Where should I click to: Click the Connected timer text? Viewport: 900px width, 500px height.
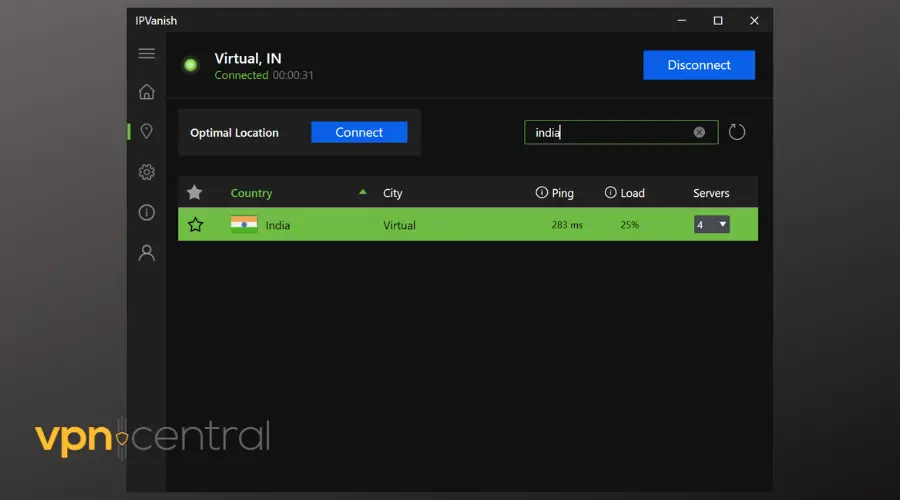pyautogui.click(x=264, y=75)
